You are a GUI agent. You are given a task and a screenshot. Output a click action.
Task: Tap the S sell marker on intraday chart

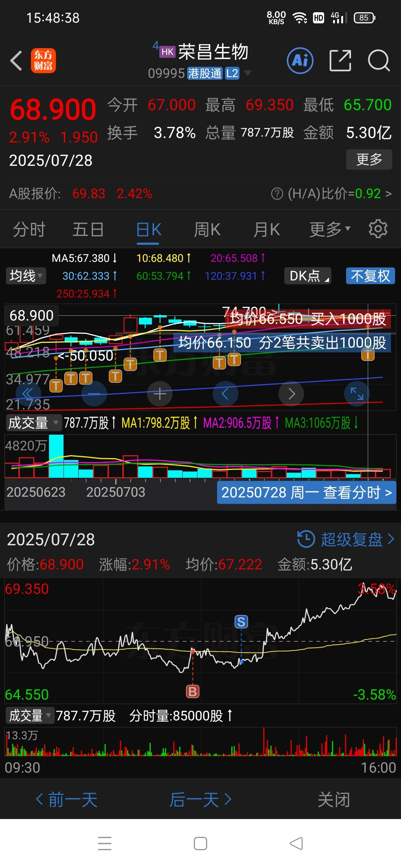(x=241, y=622)
